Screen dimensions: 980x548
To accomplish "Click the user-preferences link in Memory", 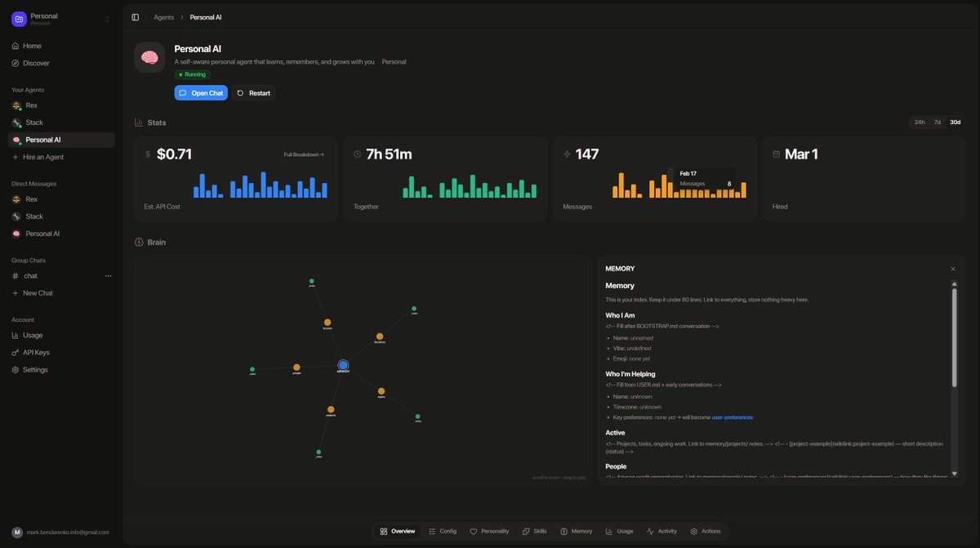I will pyautogui.click(x=733, y=417).
